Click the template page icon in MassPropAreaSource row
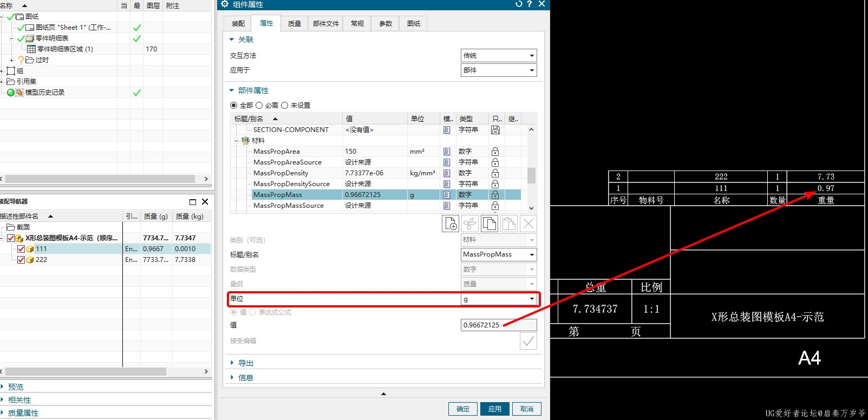 coord(447,162)
